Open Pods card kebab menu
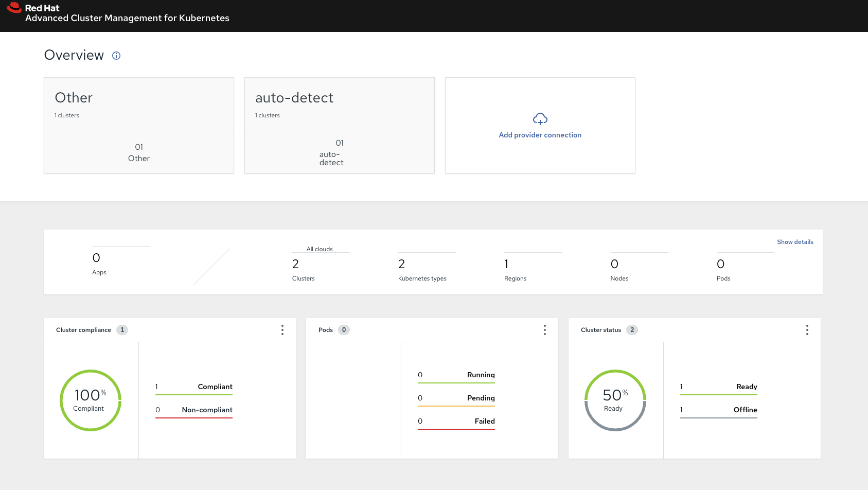This screenshot has height=490, width=868. tap(545, 330)
